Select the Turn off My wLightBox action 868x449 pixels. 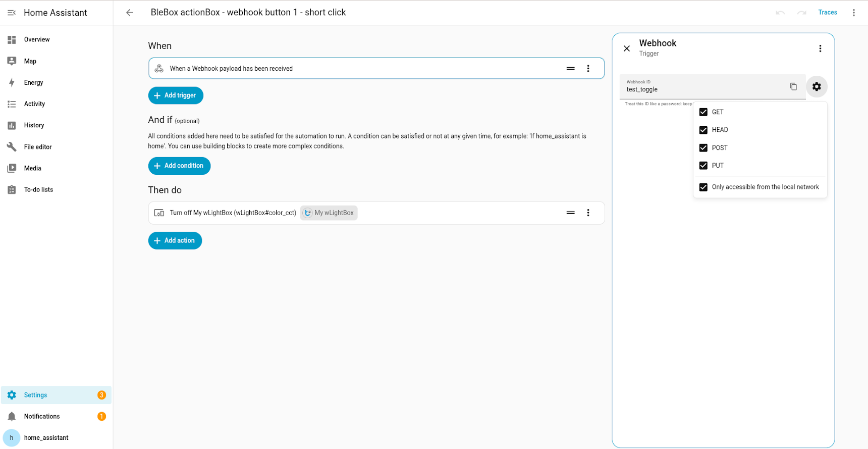click(x=376, y=213)
